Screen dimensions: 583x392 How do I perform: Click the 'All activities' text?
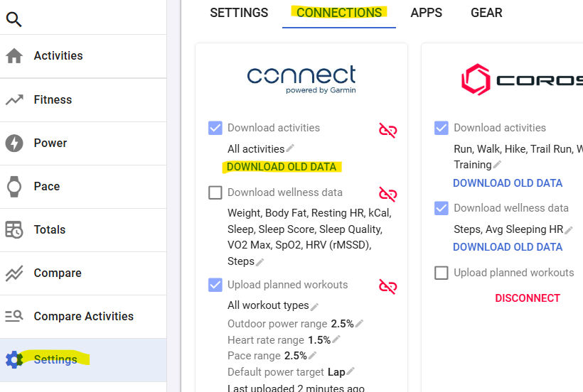pyautogui.click(x=256, y=149)
